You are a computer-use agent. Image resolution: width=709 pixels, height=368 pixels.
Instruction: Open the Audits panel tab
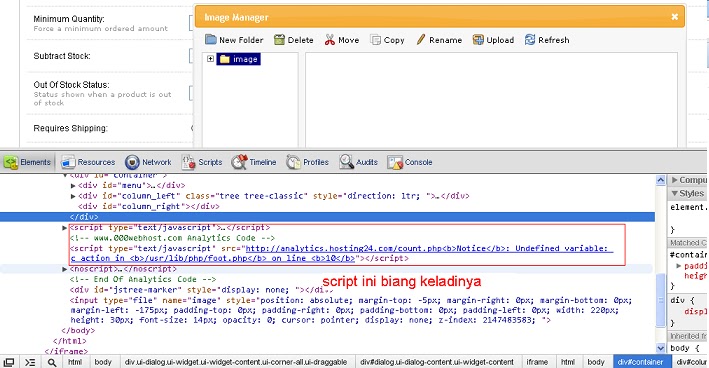[x=359, y=162]
